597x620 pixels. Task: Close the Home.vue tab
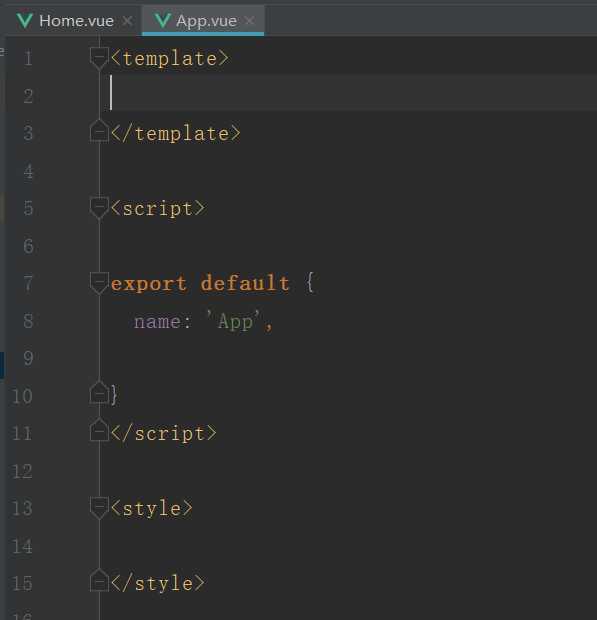point(127,21)
